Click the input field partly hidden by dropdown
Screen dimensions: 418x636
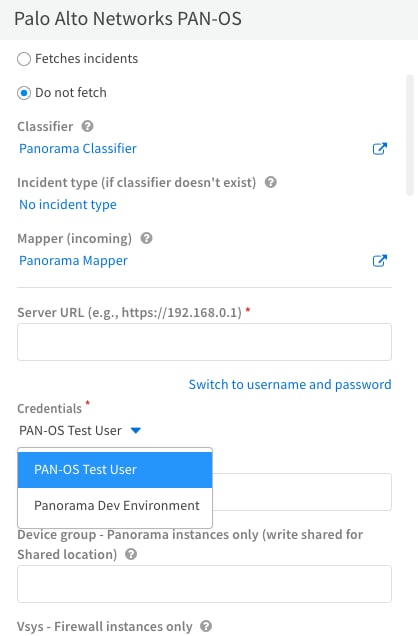pos(302,492)
